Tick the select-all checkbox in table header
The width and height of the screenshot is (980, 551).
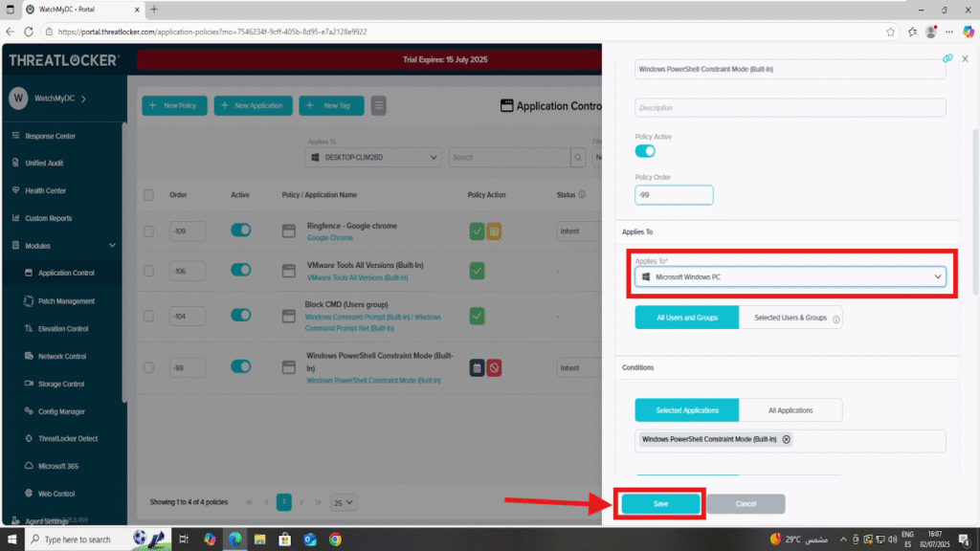point(148,195)
